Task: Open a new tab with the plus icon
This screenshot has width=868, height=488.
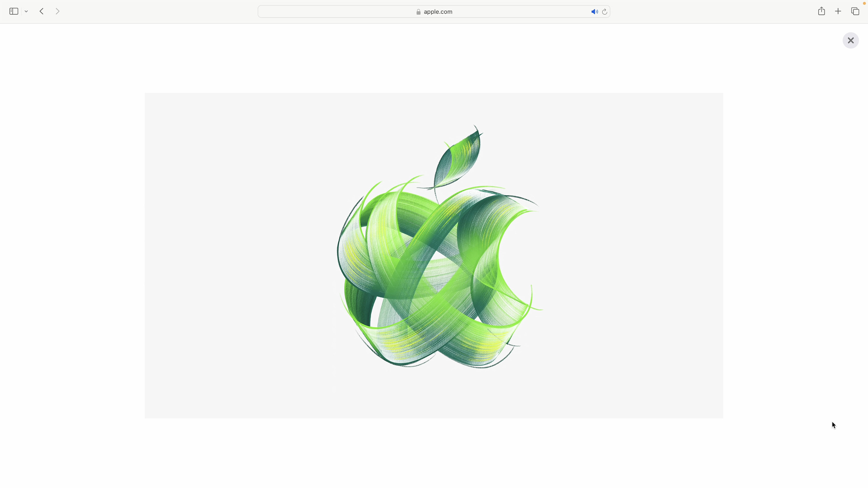Action: point(838,12)
